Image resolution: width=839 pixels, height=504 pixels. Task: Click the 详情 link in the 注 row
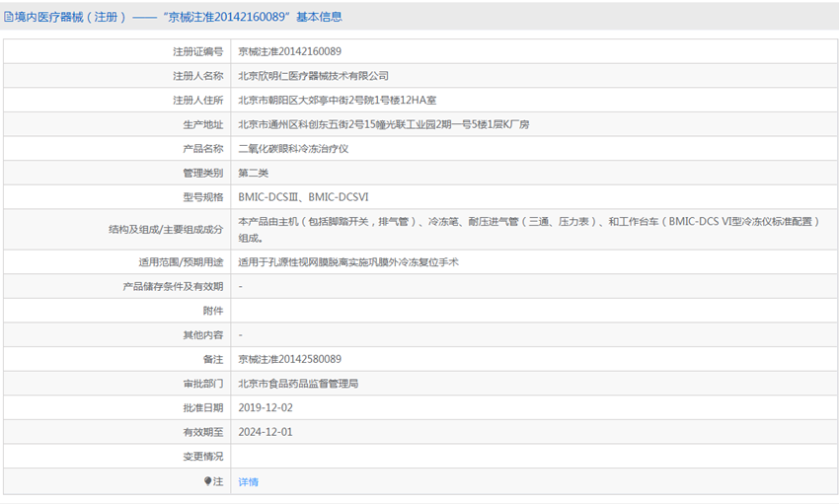click(249, 481)
